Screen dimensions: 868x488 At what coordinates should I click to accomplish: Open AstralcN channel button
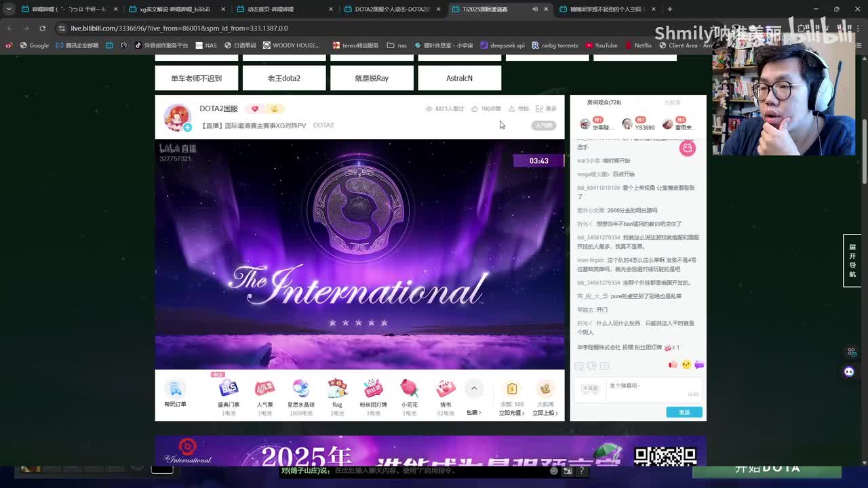pos(460,78)
